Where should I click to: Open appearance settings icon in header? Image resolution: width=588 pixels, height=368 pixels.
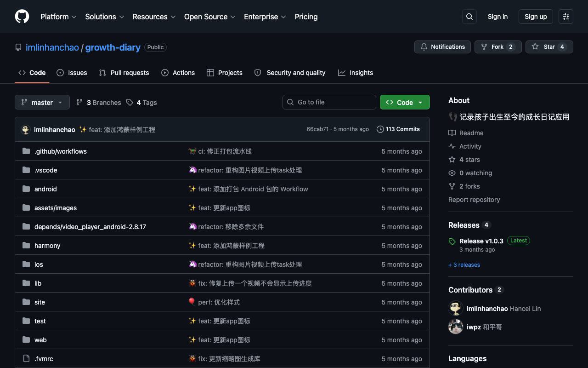566,17
